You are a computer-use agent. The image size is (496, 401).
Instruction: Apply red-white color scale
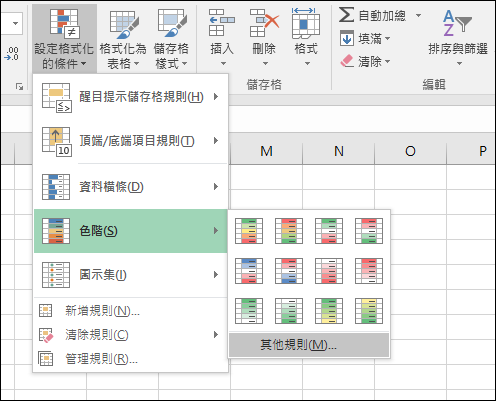pyautogui.click(x=369, y=271)
